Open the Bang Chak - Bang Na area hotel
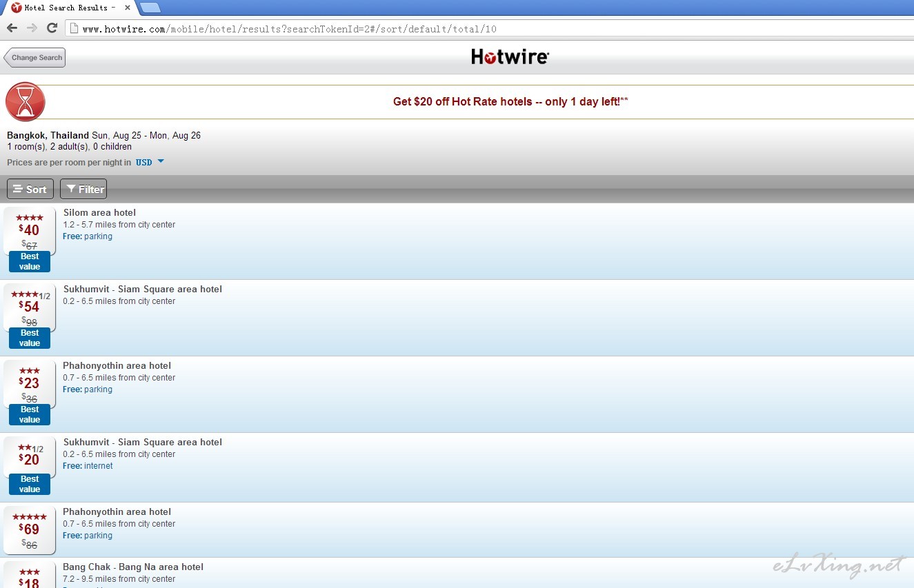 pos(457,574)
